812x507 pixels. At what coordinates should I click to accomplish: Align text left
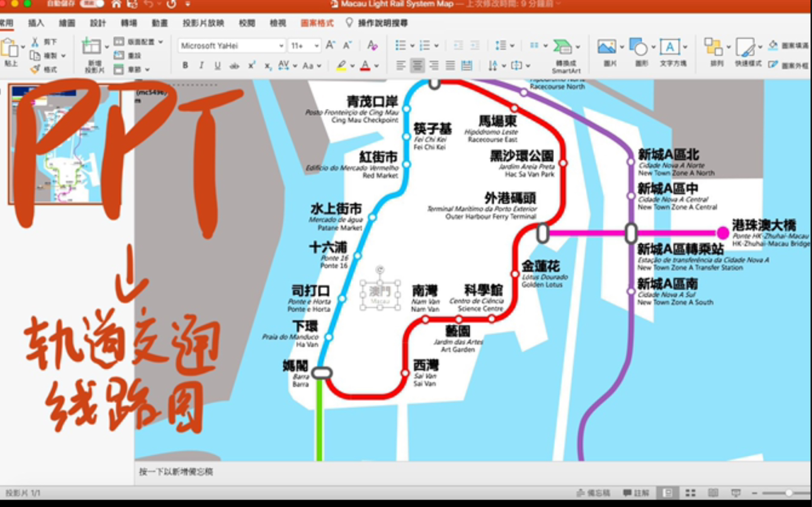401,66
